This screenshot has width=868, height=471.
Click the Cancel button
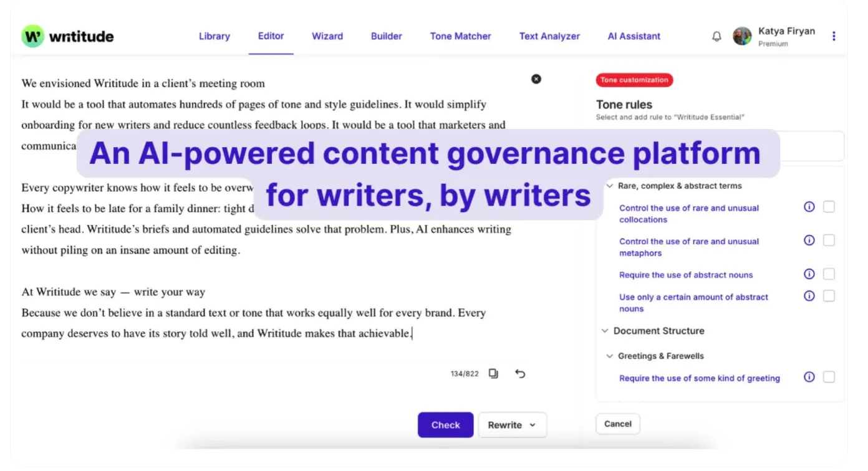click(617, 424)
